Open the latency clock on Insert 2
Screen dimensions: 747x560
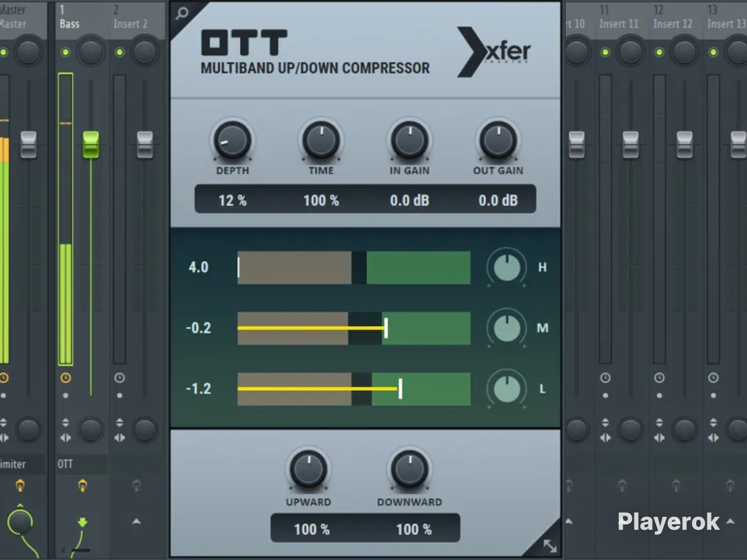pos(120,378)
